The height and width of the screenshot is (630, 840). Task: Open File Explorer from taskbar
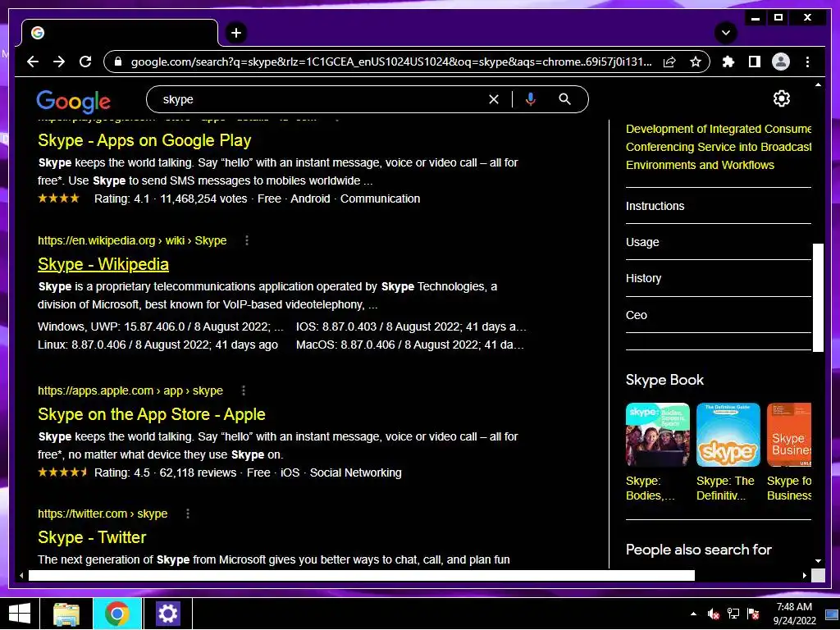(66, 614)
